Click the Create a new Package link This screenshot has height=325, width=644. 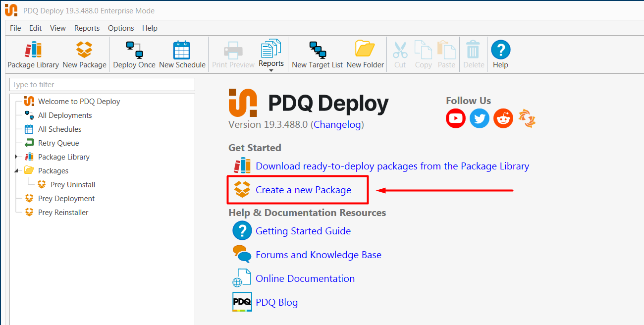click(x=304, y=190)
